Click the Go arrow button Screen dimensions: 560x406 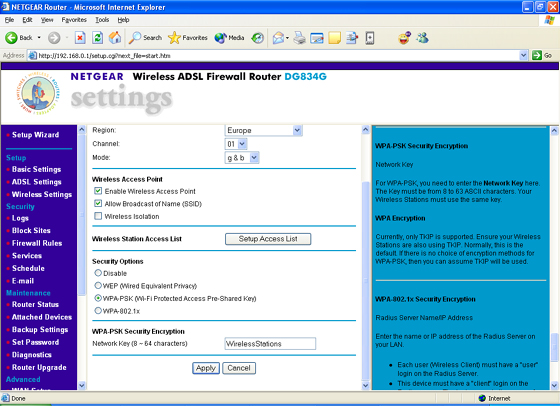pos(541,55)
